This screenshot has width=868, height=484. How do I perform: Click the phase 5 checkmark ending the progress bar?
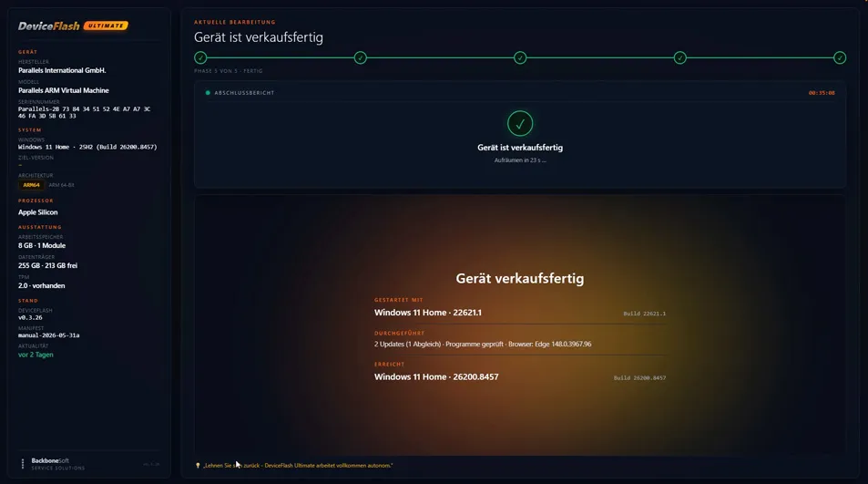[x=840, y=57]
